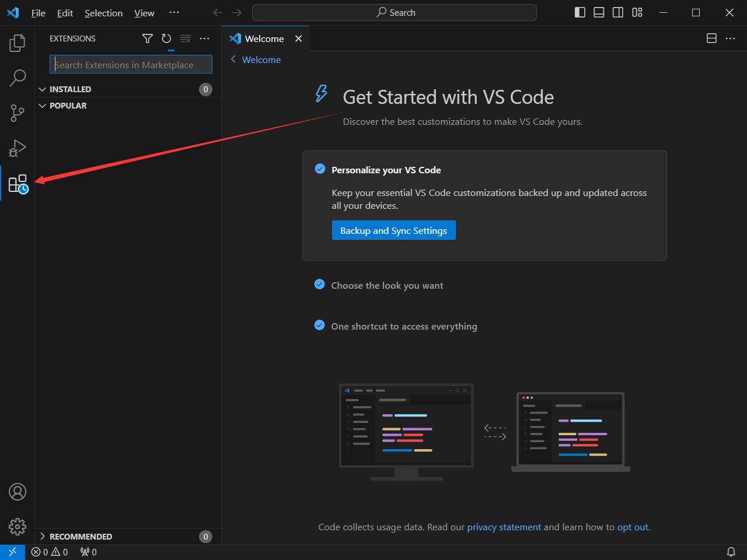The width and height of the screenshot is (747, 560).
Task: Refresh the extensions list
Action: (x=166, y=38)
